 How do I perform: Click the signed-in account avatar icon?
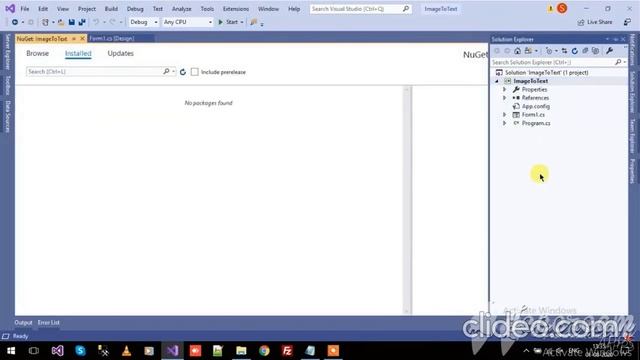point(562,9)
